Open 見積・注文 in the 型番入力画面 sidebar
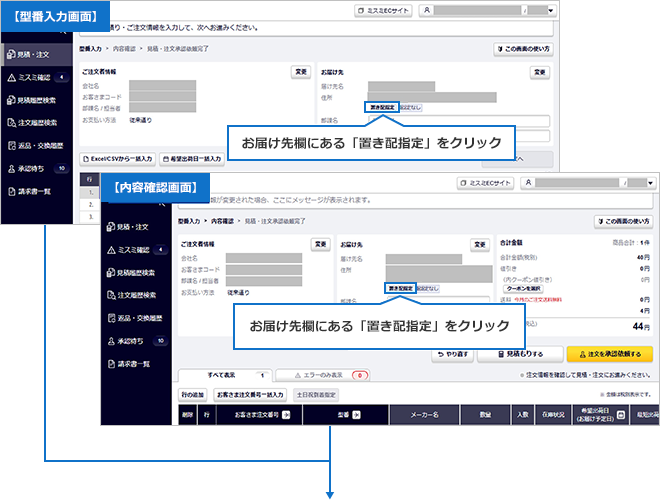 (x=37, y=54)
